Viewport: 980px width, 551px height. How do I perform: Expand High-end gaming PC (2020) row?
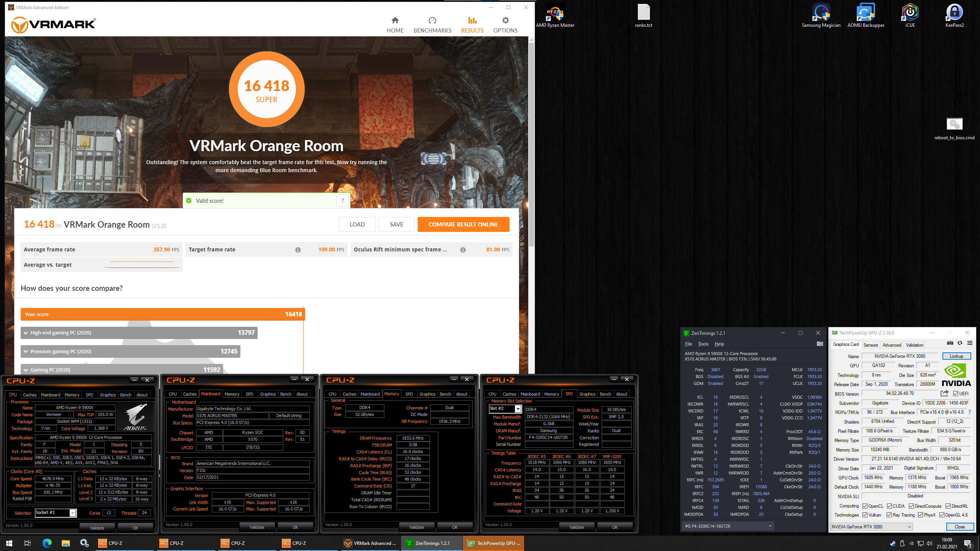(139, 333)
